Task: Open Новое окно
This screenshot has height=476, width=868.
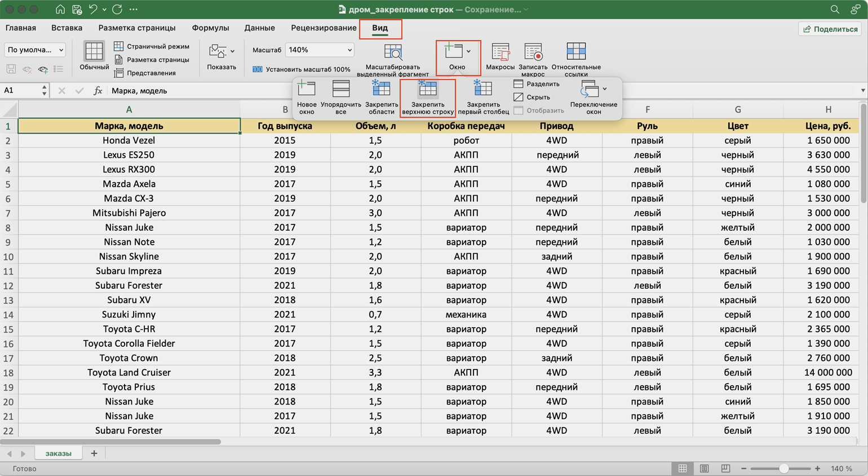Action: pyautogui.click(x=307, y=90)
